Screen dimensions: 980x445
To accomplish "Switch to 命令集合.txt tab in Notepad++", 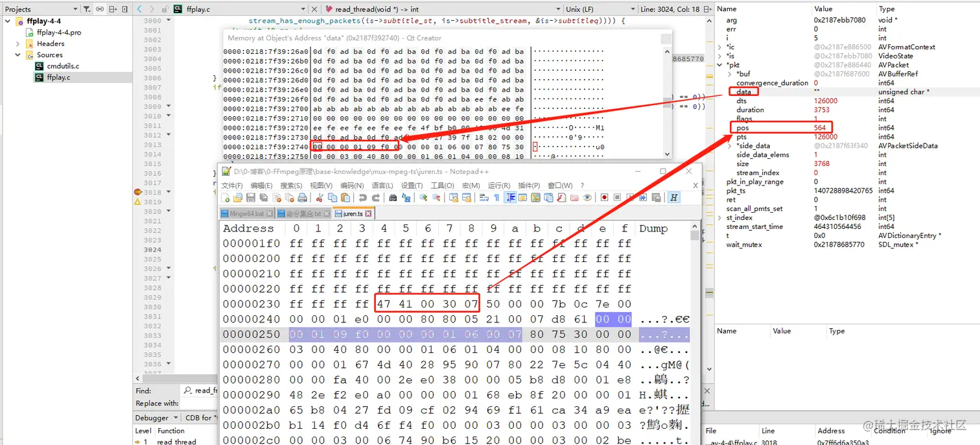I will point(303,213).
